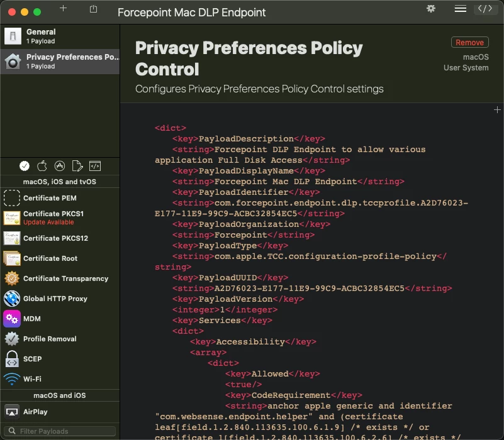This screenshot has height=440, width=504.
Task: Click the Forcepoint organization string line
Action: 244,235
